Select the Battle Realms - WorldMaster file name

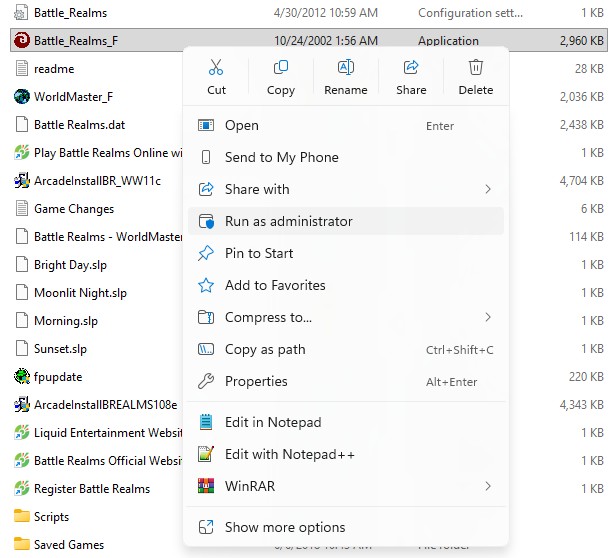(x=108, y=237)
